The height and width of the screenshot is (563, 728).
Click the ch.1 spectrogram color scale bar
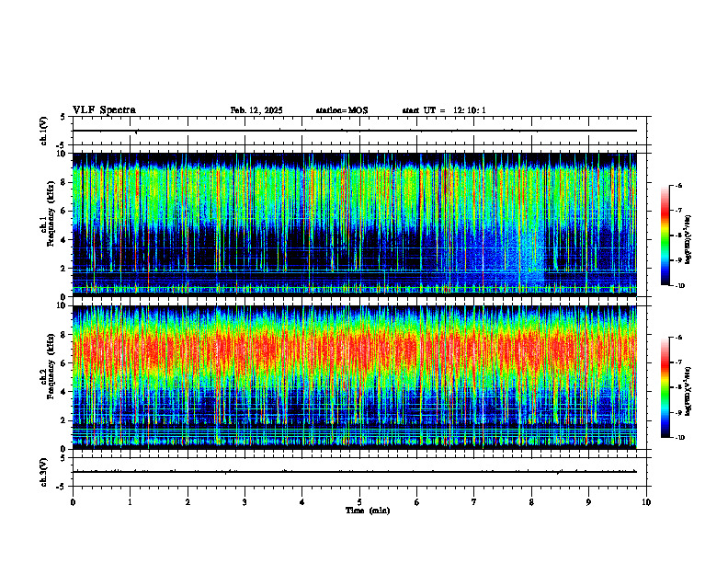(665, 236)
